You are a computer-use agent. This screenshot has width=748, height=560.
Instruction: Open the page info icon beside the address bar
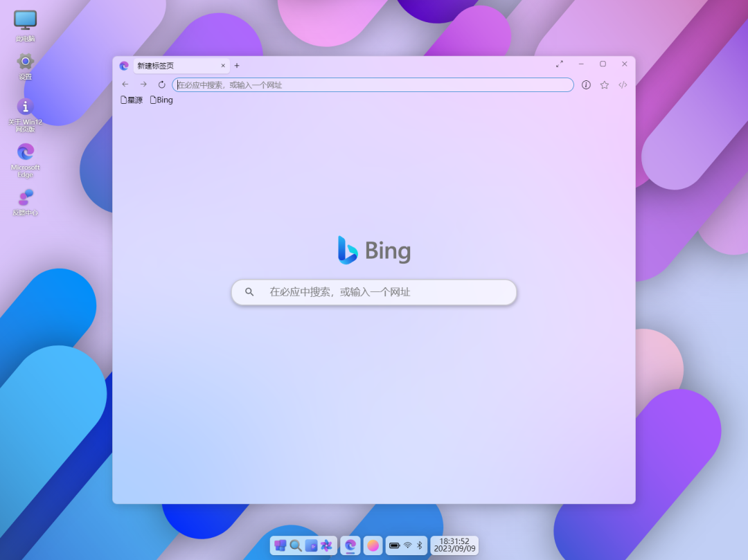click(x=586, y=85)
